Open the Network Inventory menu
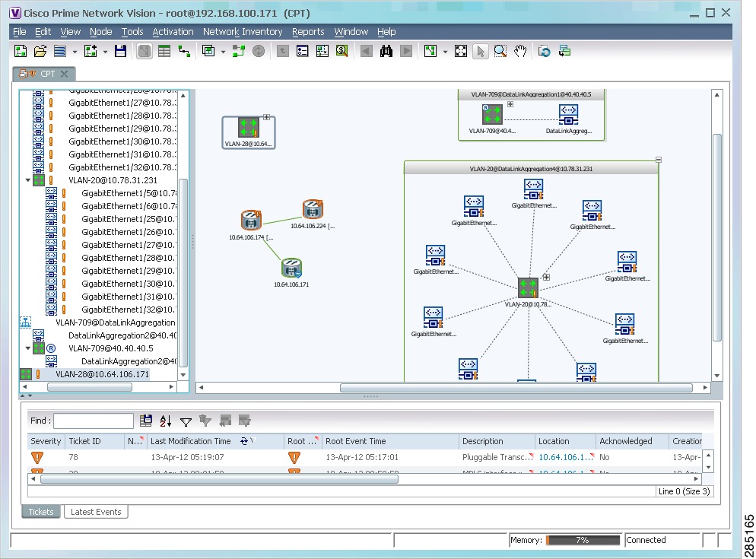This screenshot has height=559, width=756. (x=243, y=32)
